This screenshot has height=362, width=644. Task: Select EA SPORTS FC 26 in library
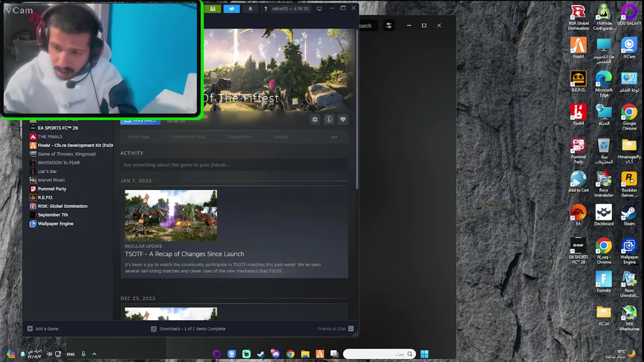(x=57, y=128)
